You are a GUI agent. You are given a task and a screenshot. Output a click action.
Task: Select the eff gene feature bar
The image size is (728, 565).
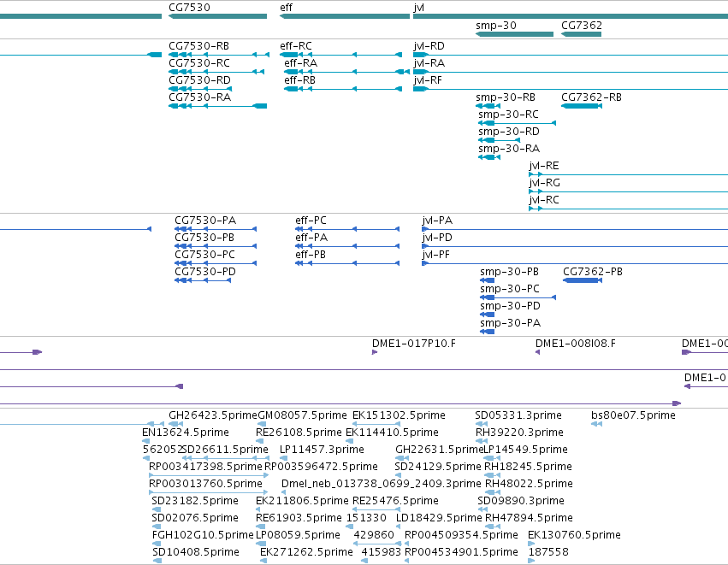click(345, 16)
